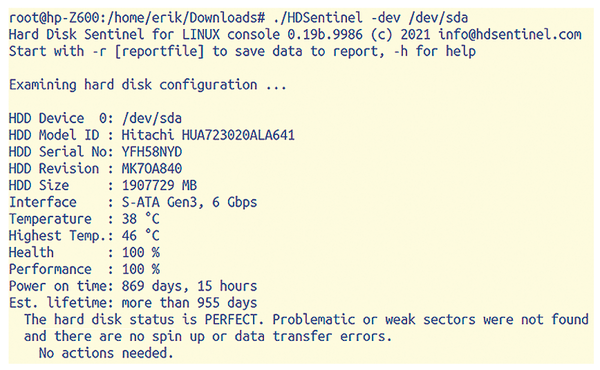Click the Health 100 % value
The width and height of the screenshot is (600, 370).
pos(140,253)
